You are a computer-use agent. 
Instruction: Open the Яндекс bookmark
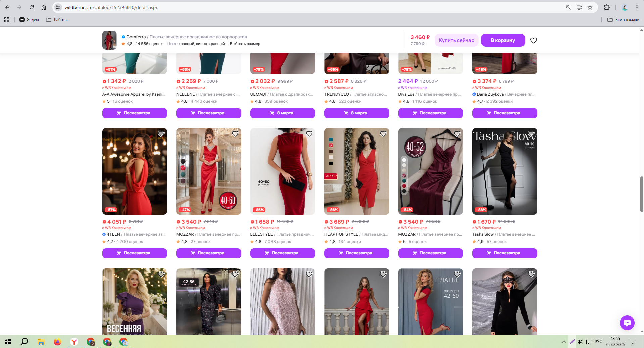pos(30,20)
